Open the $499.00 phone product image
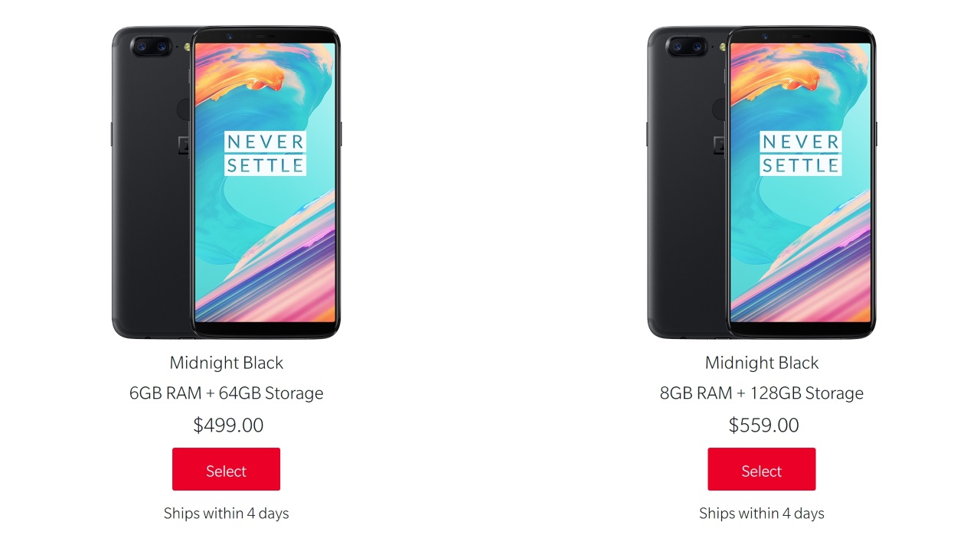Viewport: 980px width, 551px height. coord(226,182)
